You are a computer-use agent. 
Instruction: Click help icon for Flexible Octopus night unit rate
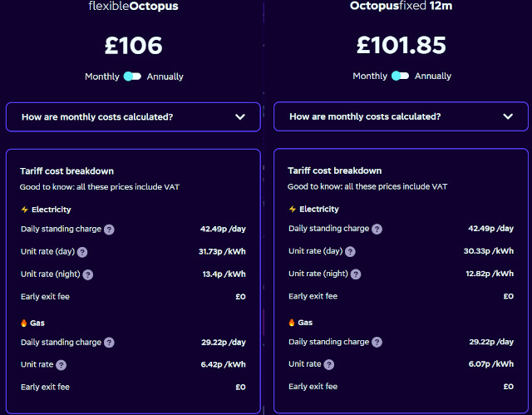pos(88,274)
